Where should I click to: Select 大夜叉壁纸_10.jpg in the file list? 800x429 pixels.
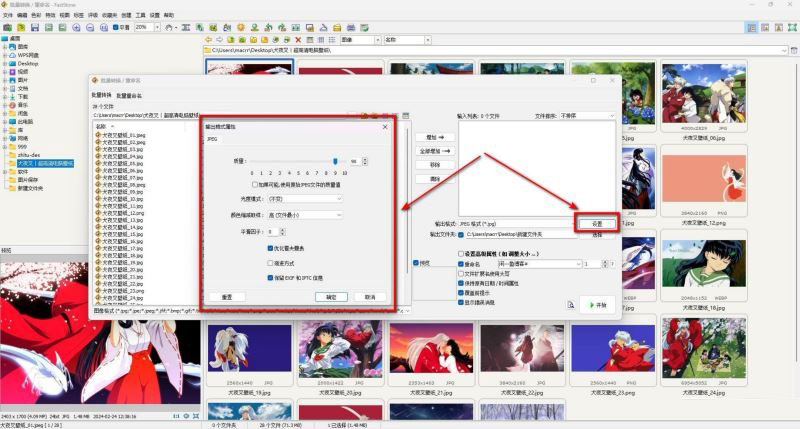tap(122, 199)
